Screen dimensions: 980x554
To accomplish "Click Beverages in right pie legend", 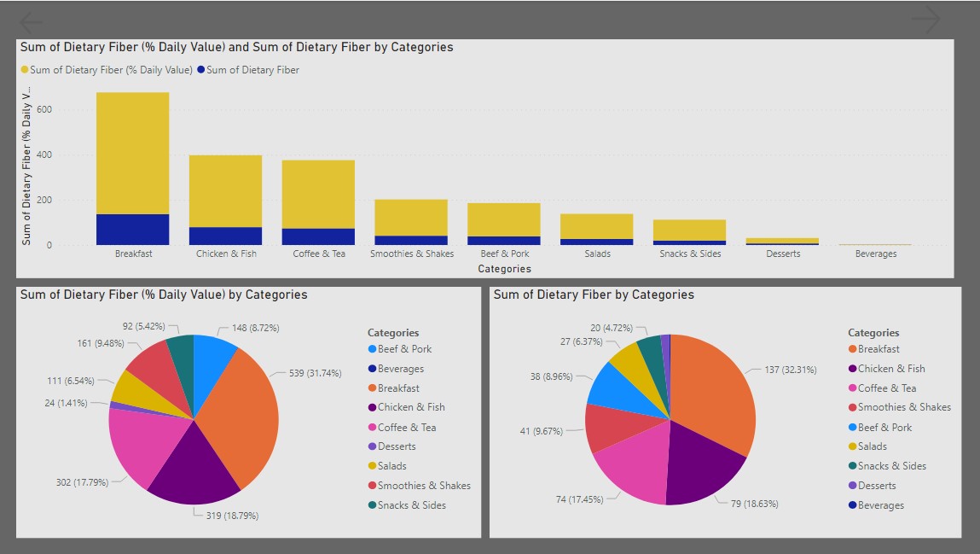I will (x=876, y=505).
